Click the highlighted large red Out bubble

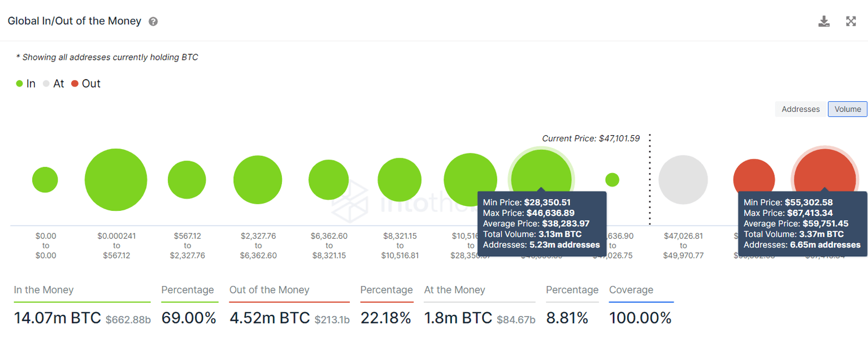824,171
